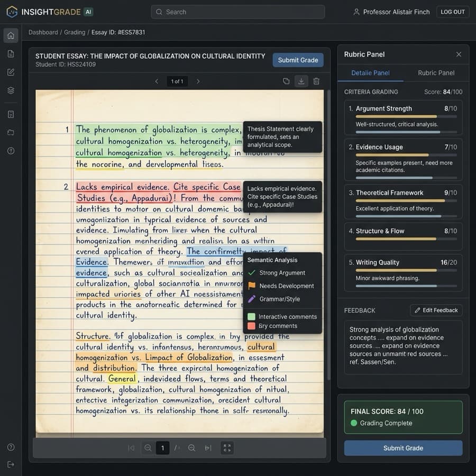The width and height of the screenshot is (476, 476).
Task: Select the Argument Strength criterion
Action: pyautogui.click(x=403, y=117)
